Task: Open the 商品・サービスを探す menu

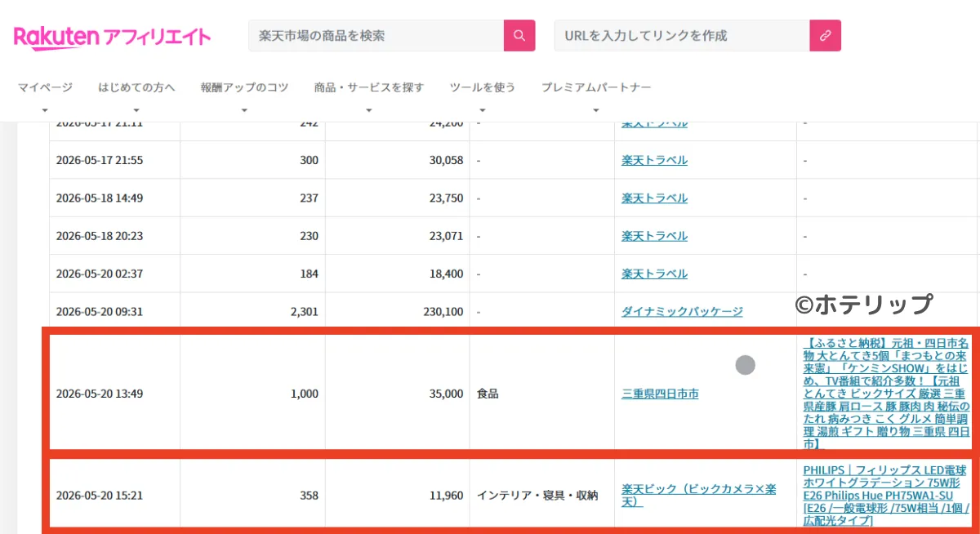Action: coord(369,87)
